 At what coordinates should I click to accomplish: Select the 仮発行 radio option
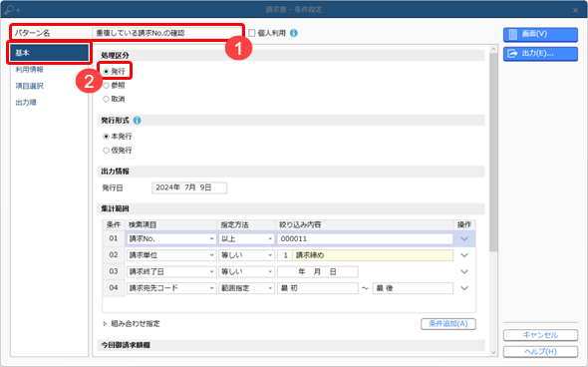click(106, 151)
